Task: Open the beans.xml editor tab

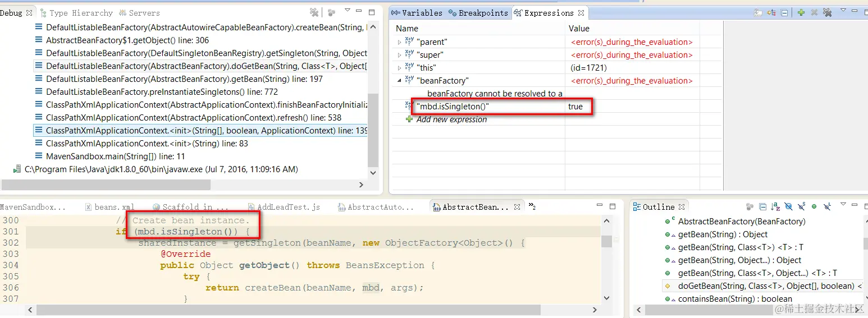Action: (x=111, y=207)
